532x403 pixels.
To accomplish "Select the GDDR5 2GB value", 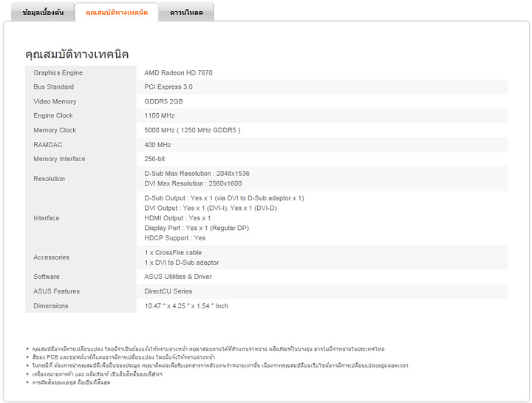I will [x=163, y=101].
